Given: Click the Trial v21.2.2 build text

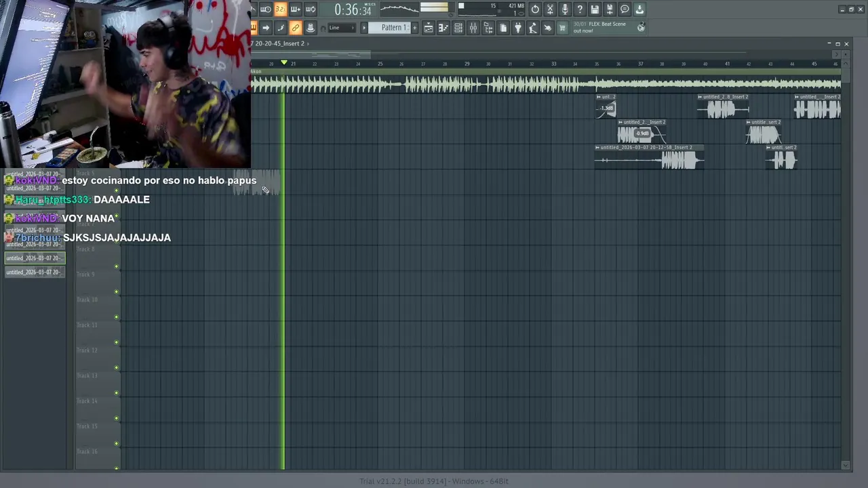Looking at the screenshot, I should 434,481.
